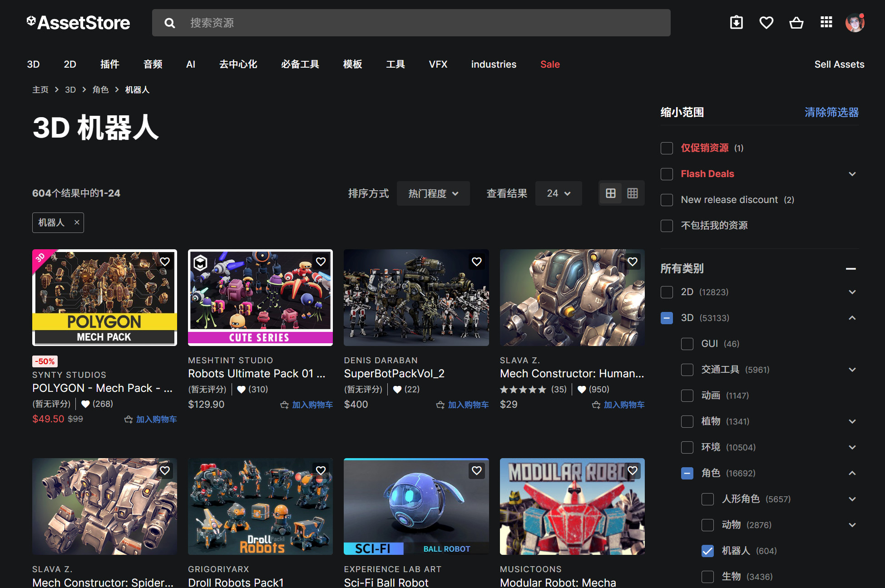This screenshot has width=885, height=588.
Task: Click the search magnifier icon
Action: pos(170,23)
